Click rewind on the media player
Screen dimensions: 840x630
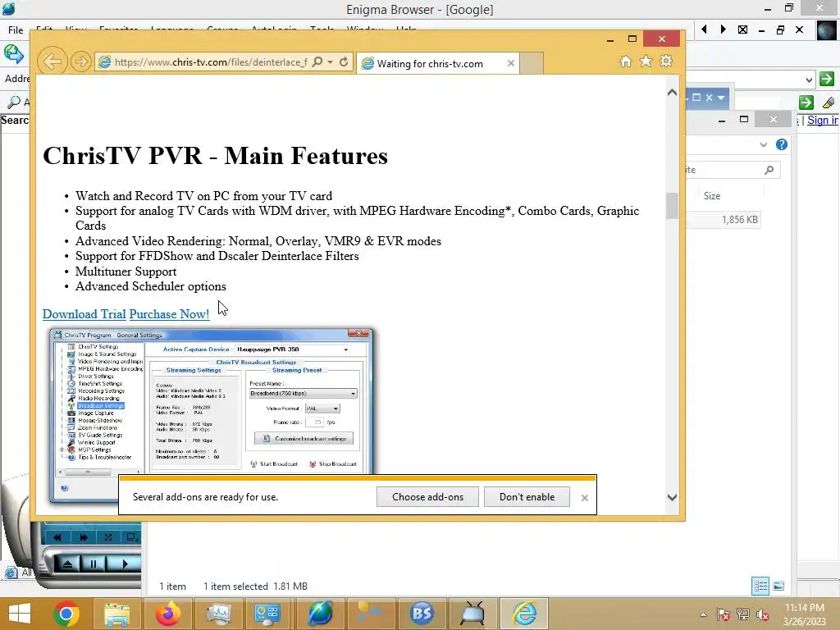pos(57,536)
